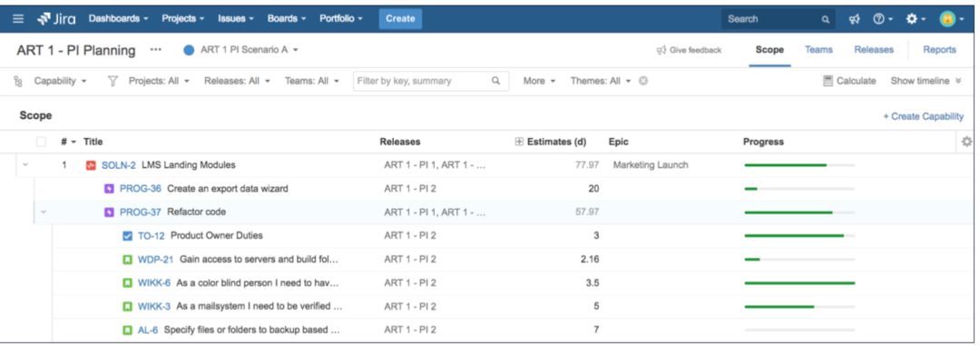This screenshot has width=980, height=346.
Task: Open the TO-12 issue link
Action: (x=152, y=236)
